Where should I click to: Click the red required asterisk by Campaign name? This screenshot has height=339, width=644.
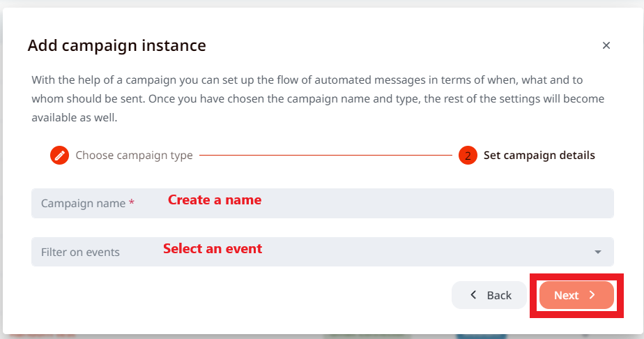[131, 204]
